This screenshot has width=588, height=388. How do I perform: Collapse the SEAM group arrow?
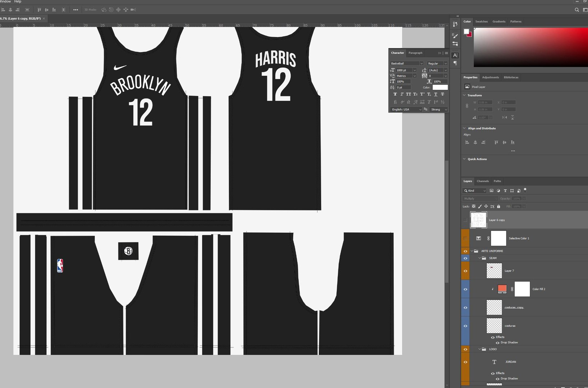[479, 258]
